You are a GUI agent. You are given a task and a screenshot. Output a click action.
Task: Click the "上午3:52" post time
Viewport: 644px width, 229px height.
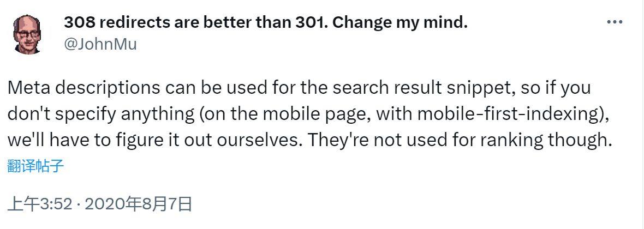[x=39, y=204]
